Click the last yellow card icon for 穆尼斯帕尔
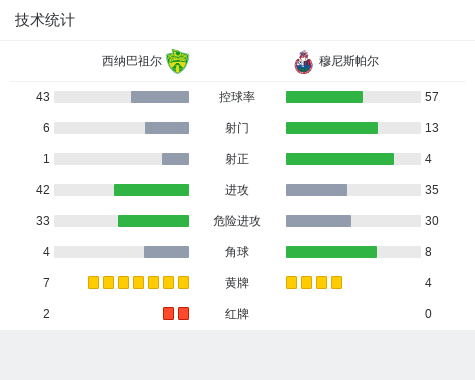Viewport: 475px width, 380px height. [x=336, y=282]
